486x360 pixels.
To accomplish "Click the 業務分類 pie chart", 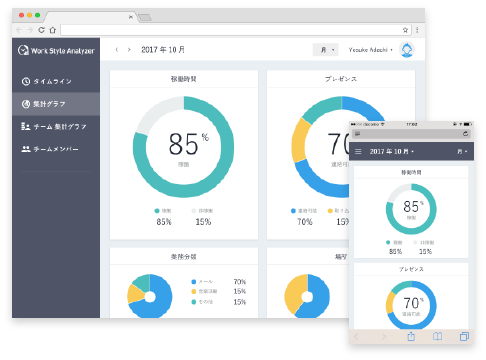I will point(150,296).
